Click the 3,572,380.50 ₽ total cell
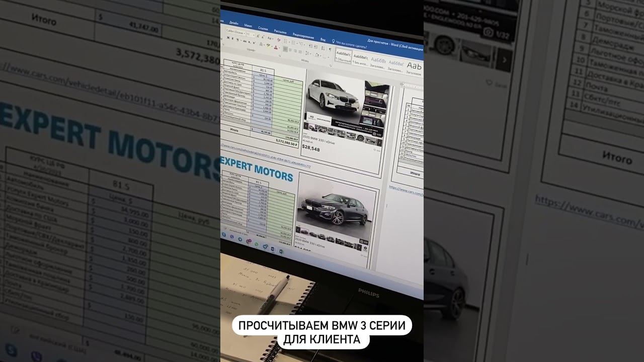 (287, 142)
